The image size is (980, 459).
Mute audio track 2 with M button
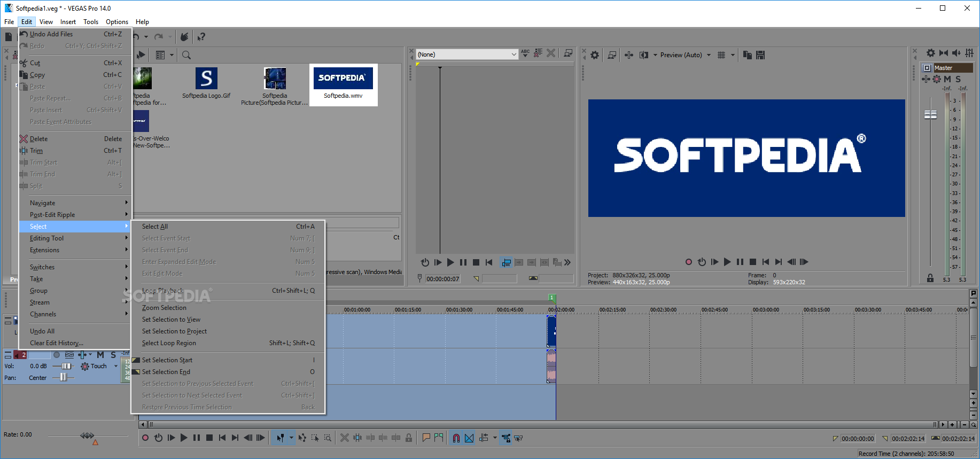pos(100,355)
